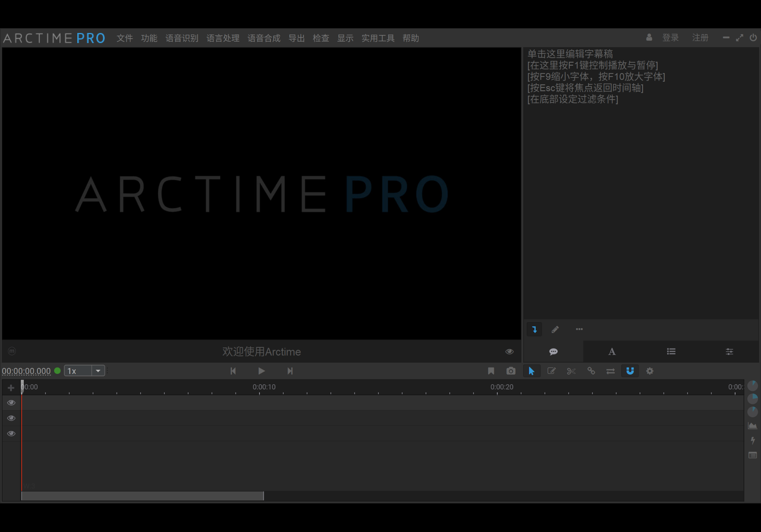Screen dimensions: 761x532
Task: Select the edit note pencil tool
Action: (551, 371)
